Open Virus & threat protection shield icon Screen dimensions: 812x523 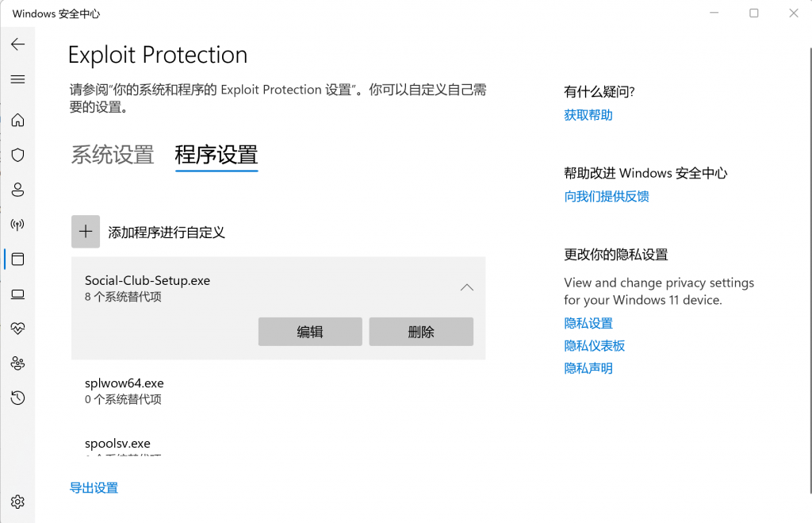[x=17, y=156]
